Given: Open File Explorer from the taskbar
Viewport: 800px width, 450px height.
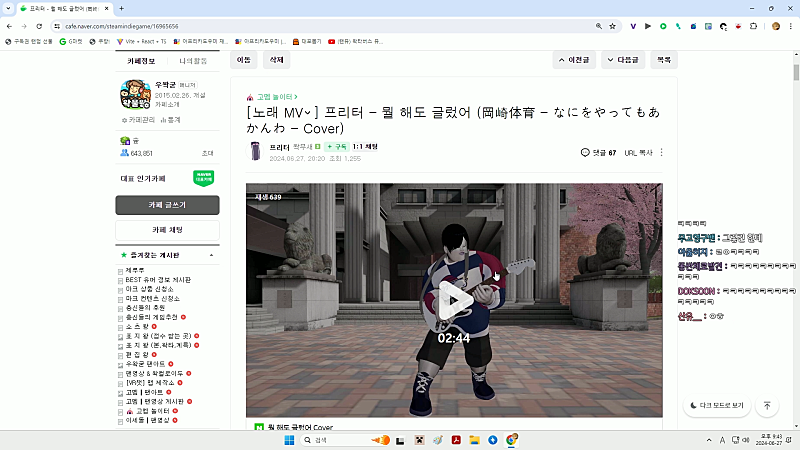Looking at the screenshot, I should (474, 440).
